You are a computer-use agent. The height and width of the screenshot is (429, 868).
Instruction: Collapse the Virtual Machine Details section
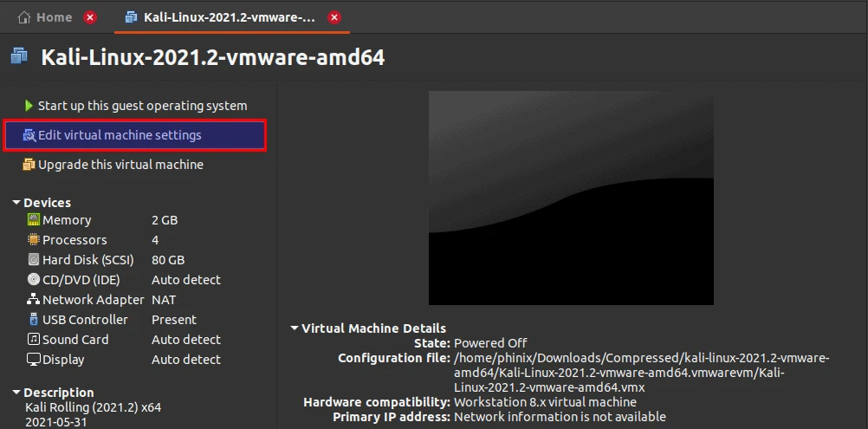click(x=295, y=328)
